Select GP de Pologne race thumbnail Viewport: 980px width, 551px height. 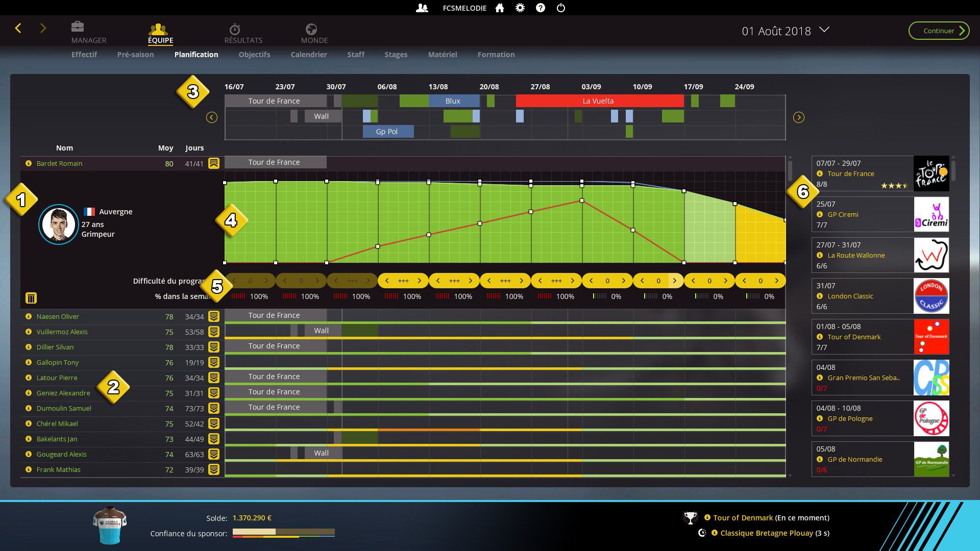(x=931, y=418)
